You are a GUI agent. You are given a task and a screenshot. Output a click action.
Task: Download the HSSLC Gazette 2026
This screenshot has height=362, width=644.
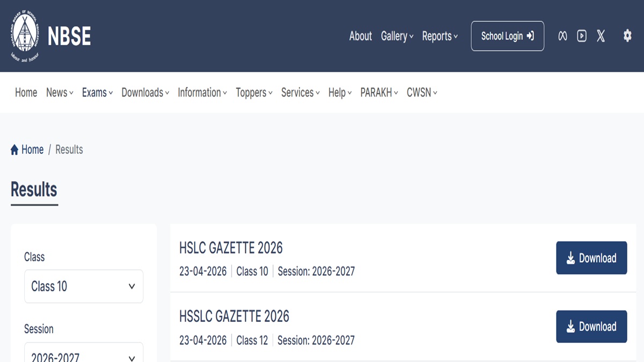(x=591, y=327)
